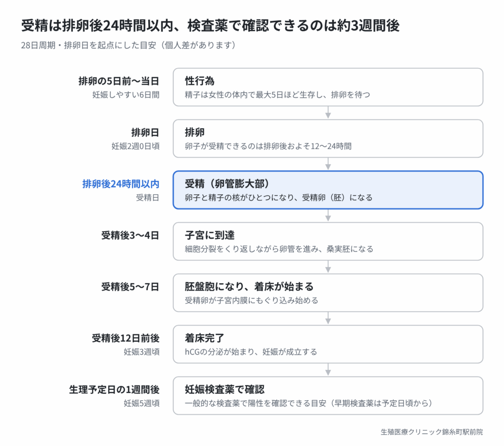Click the text 受精日
This screenshot has width=504, height=446.
click(x=148, y=198)
